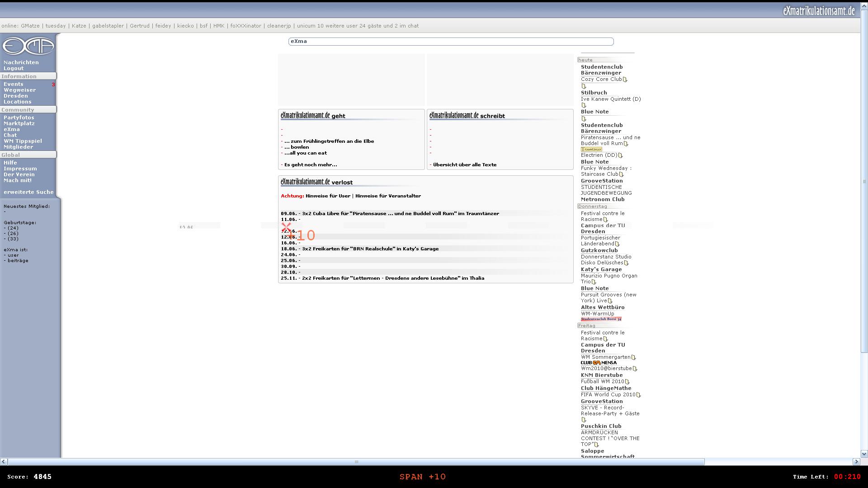Open the Katy's Garage location link
Viewport: 868px width, 488px height.
601,269
